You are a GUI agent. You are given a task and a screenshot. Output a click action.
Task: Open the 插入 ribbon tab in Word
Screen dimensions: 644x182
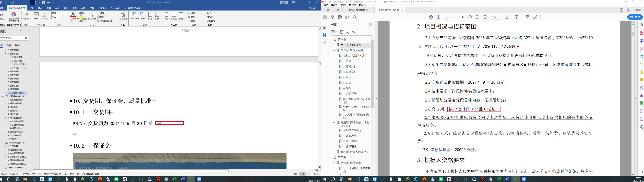40,8
